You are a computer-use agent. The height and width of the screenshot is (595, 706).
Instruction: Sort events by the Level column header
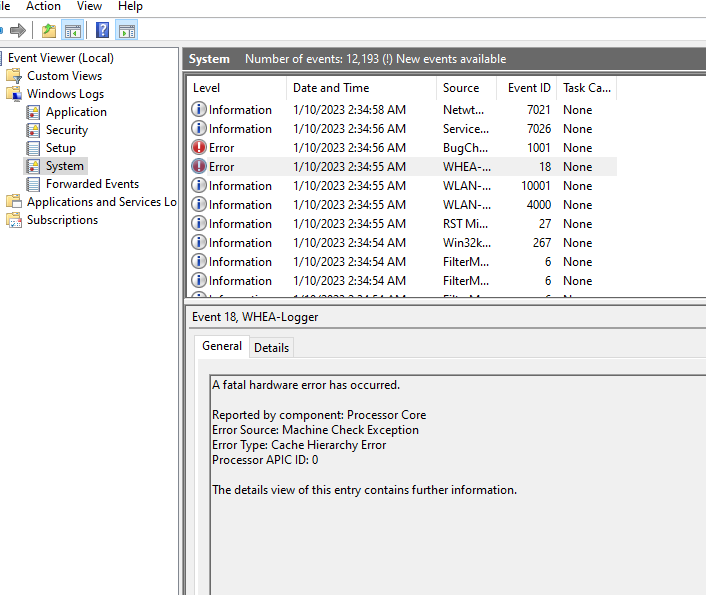click(x=236, y=88)
